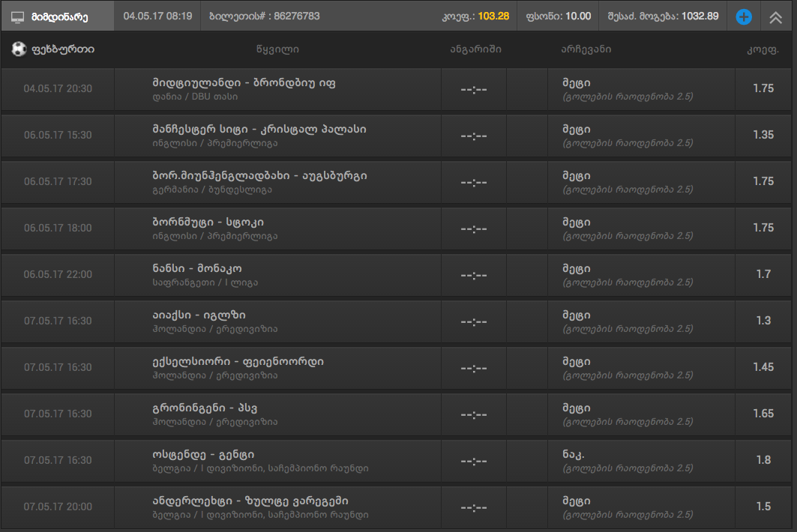Click the ანგარიში column header
This screenshot has height=532, width=797.
click(476, 49)
